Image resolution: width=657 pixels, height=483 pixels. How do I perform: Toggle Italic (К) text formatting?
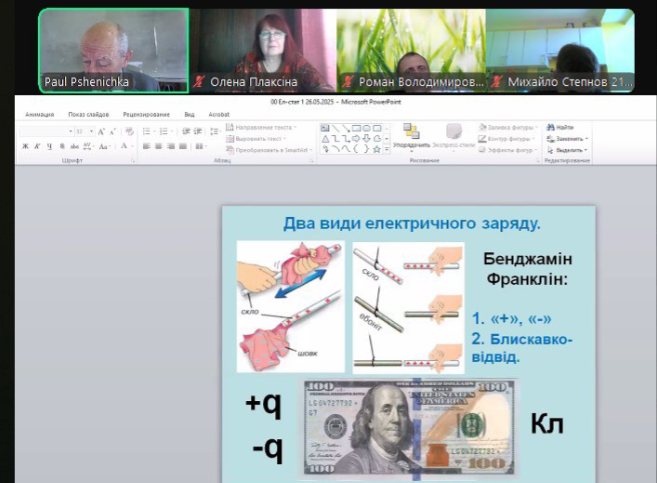(x=37, y=146)
